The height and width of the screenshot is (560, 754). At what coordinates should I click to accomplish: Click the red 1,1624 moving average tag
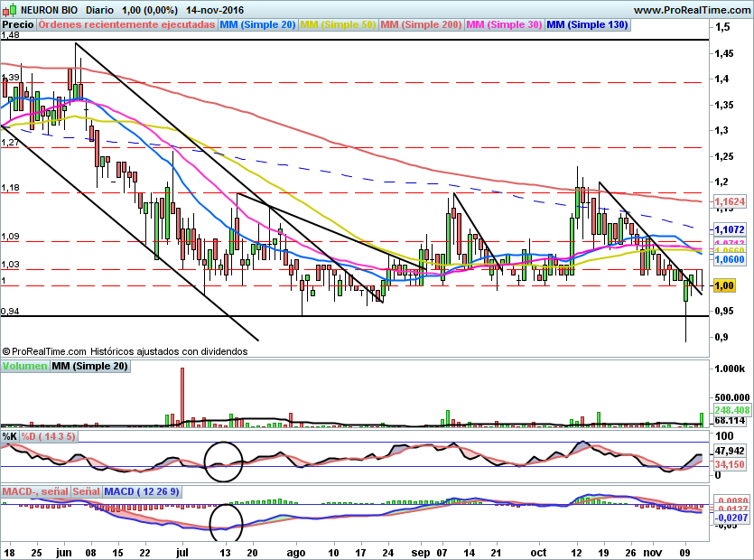click(x=729, y=201)
